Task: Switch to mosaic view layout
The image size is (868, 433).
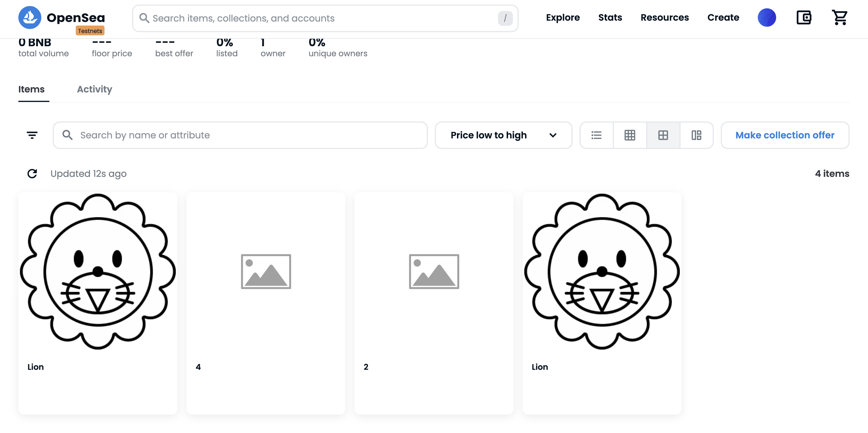Action: (696, 135)
